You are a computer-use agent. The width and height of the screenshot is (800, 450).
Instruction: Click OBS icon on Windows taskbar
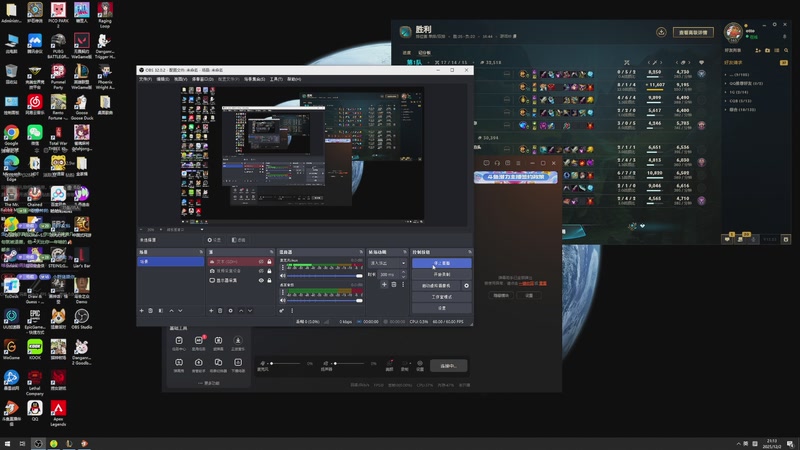pos(38,443)
